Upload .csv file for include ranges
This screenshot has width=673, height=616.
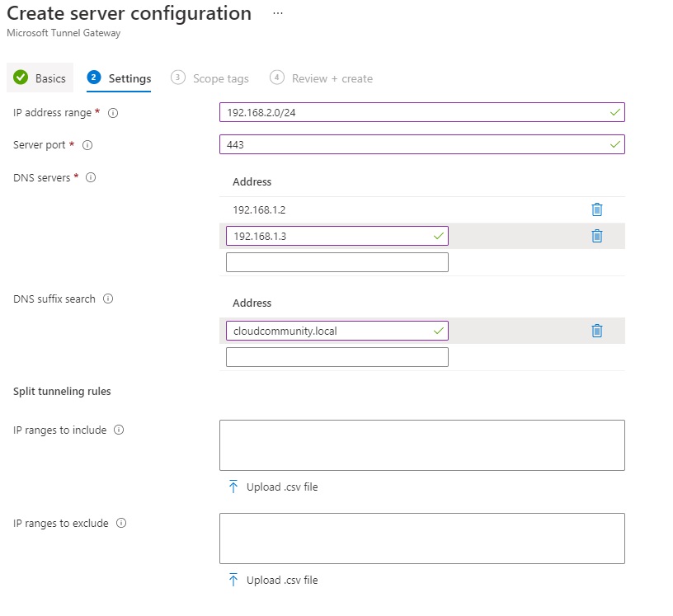point(273,487)
